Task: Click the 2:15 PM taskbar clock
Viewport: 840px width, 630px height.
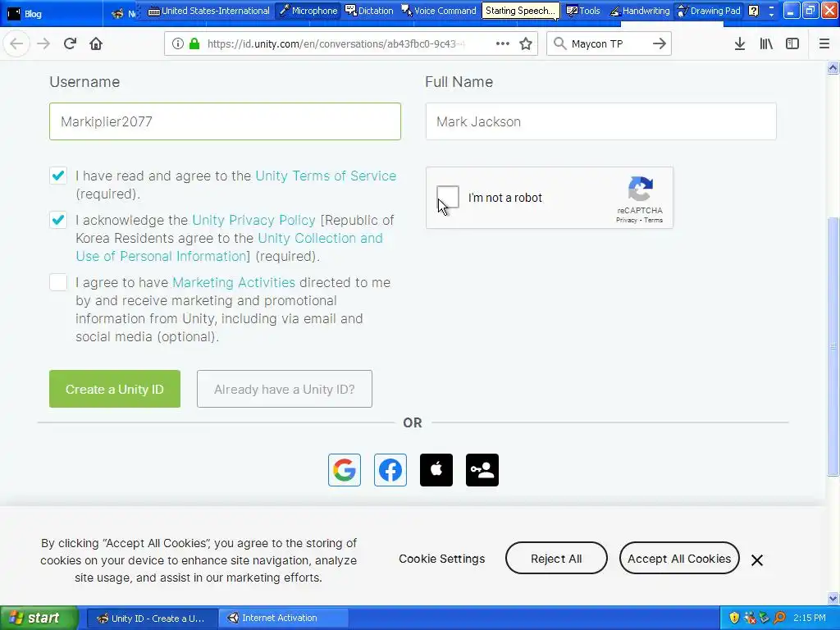Action: [810, 618]
